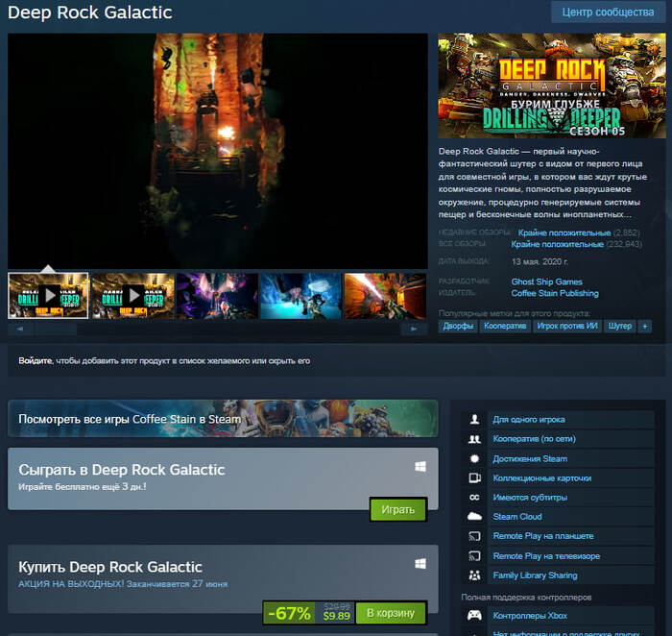Select the Игрок против ИИ tag
The height and width of the screenshot is (636, 672).
567,326
